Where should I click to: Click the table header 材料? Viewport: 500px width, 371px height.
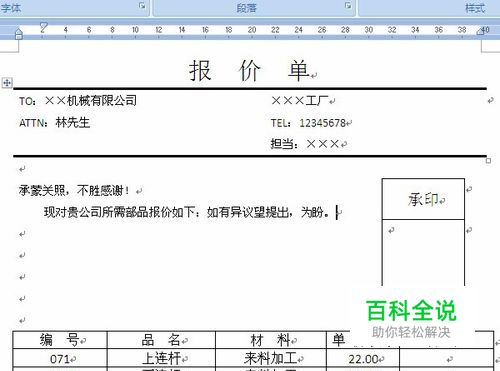[271, 340]
